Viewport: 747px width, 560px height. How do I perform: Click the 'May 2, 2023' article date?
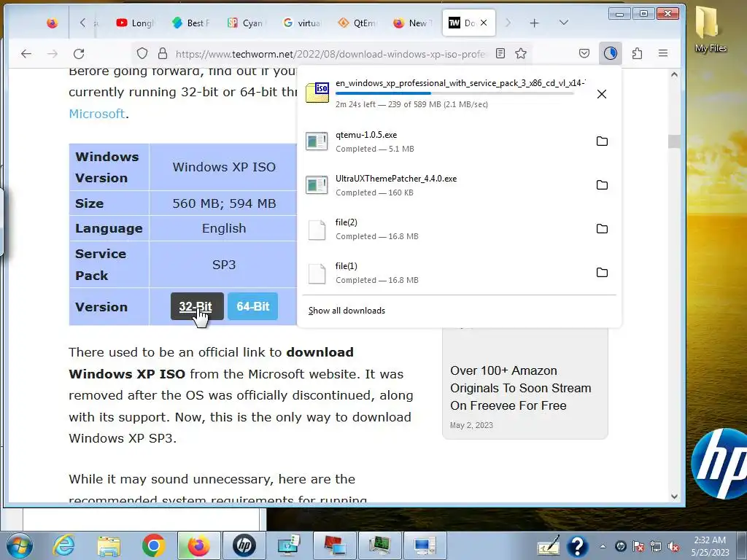point(472,425)
